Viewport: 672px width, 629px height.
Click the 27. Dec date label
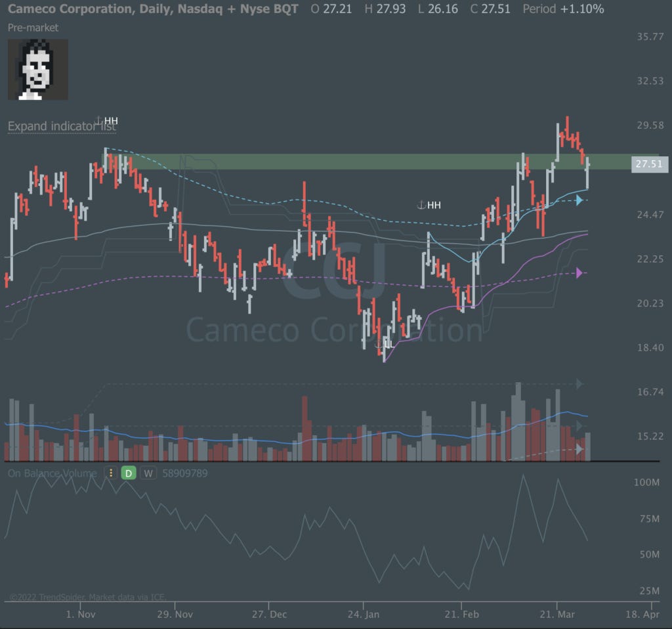pos(269,614)
